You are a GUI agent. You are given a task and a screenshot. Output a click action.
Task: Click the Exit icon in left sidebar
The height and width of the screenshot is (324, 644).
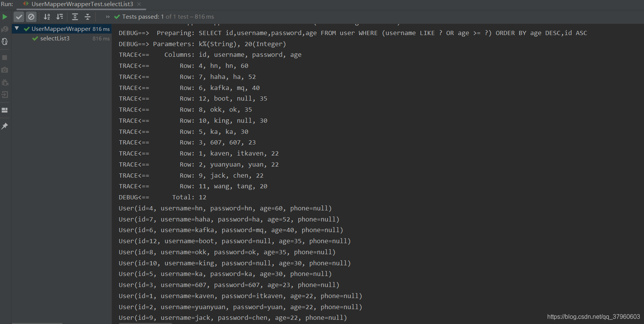coord(5,95)
